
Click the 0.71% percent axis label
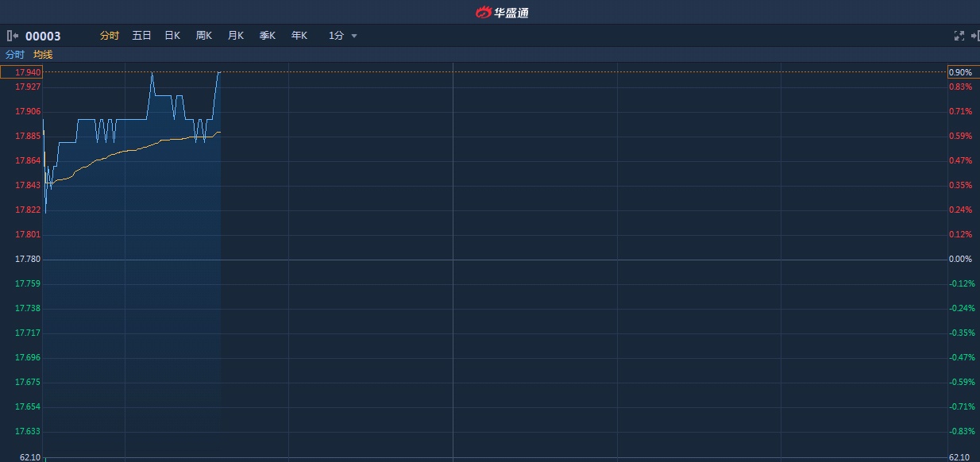961,111
